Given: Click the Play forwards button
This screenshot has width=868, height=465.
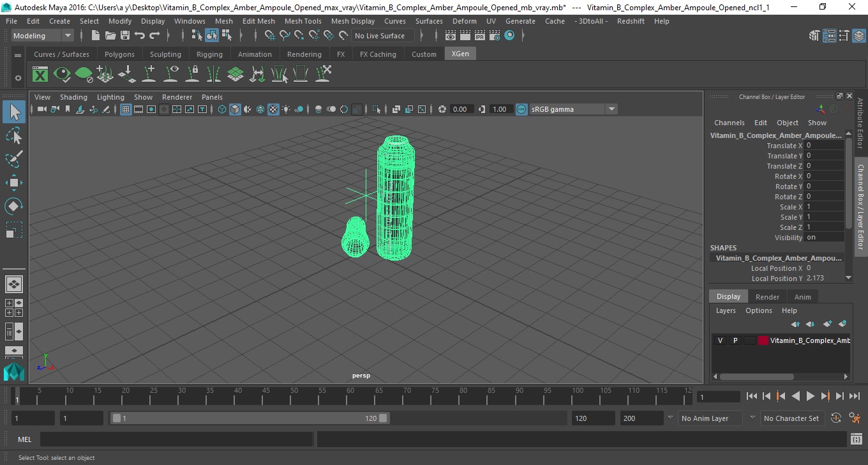Looking at the screenshot, I should click(810, 397).
